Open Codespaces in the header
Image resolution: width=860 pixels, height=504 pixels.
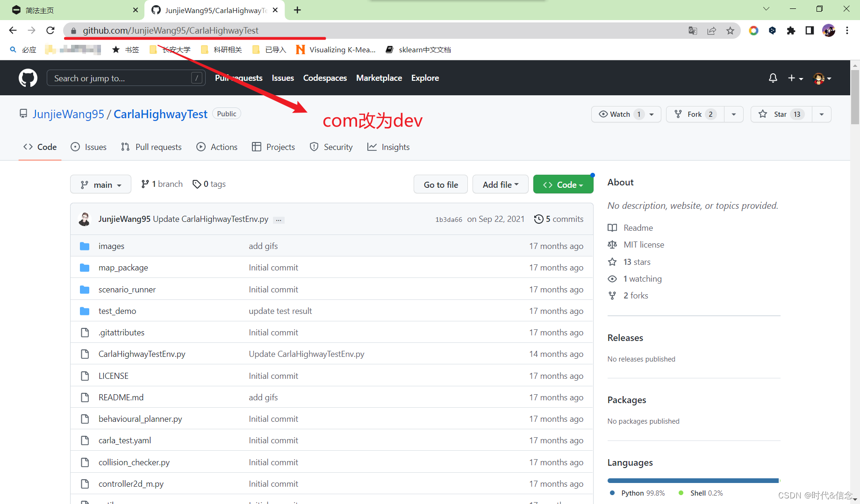(325, 78)
